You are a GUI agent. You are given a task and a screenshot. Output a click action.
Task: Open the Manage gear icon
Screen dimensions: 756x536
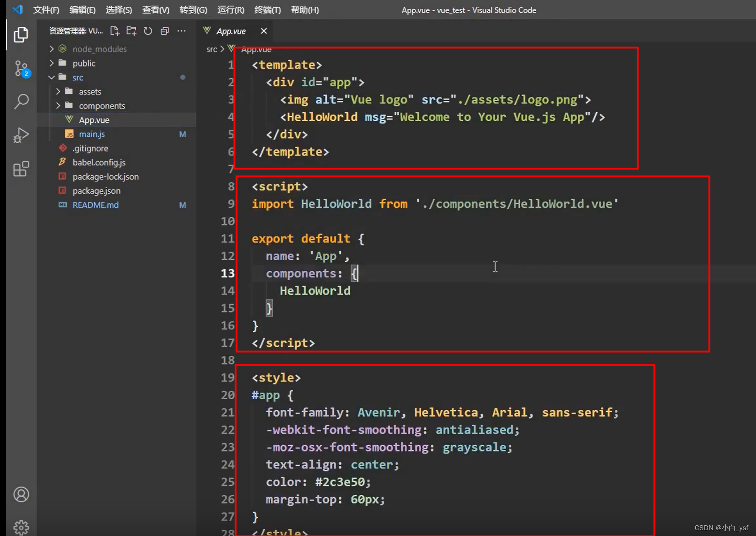pos(21,528)
